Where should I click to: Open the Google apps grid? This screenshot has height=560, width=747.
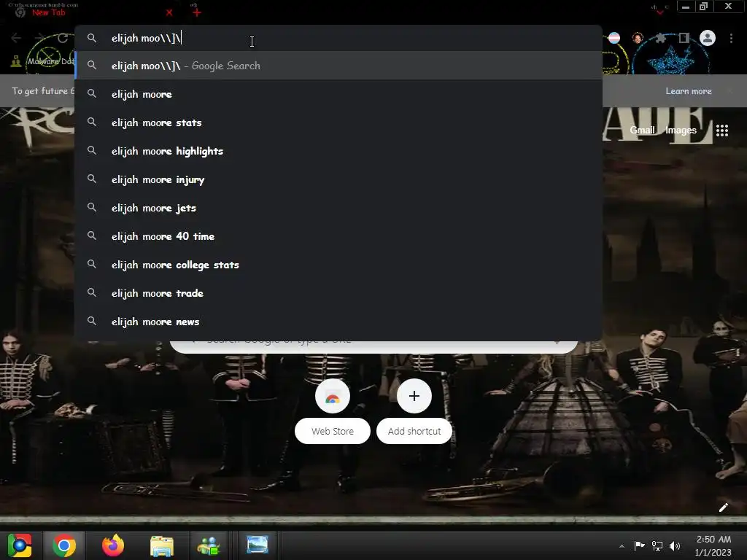click(x=722, y=130)
